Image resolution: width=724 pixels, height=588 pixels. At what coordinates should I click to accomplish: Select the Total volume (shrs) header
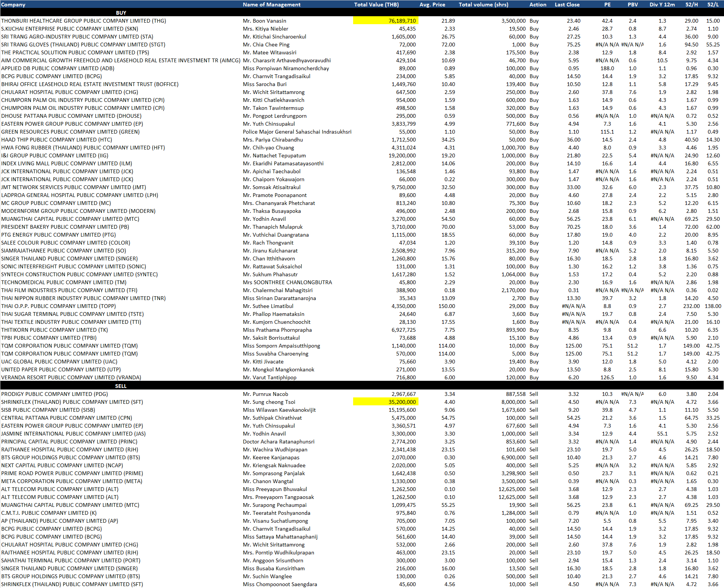click(483, 5)
